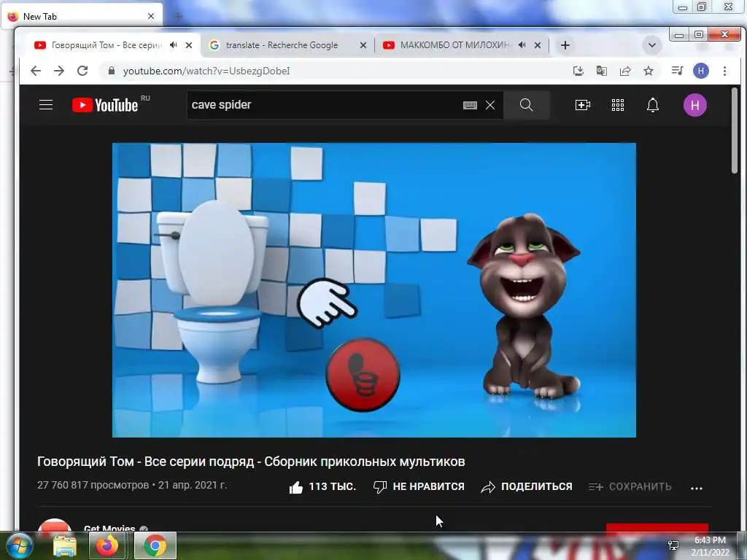Open File Explorer from the taskbar
The image size is (747, 560).
(x=65, y=545)
